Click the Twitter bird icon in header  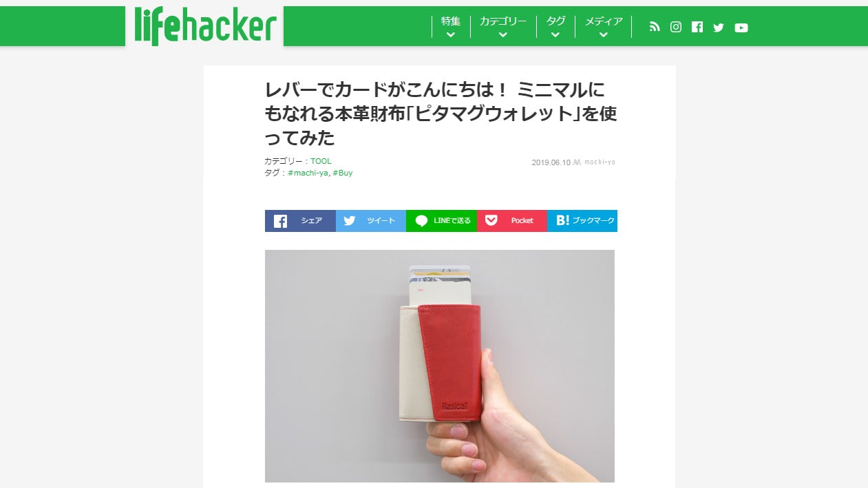coord(719,28)
